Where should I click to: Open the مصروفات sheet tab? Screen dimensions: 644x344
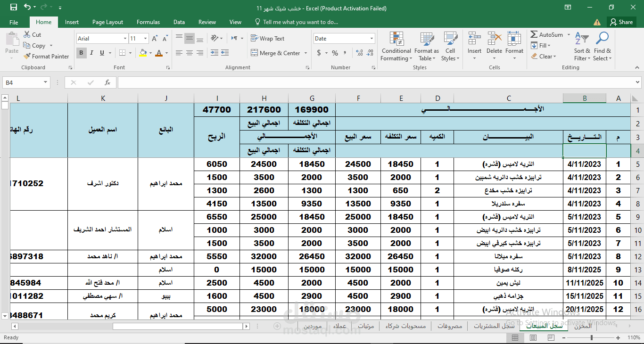pos(449,326)
